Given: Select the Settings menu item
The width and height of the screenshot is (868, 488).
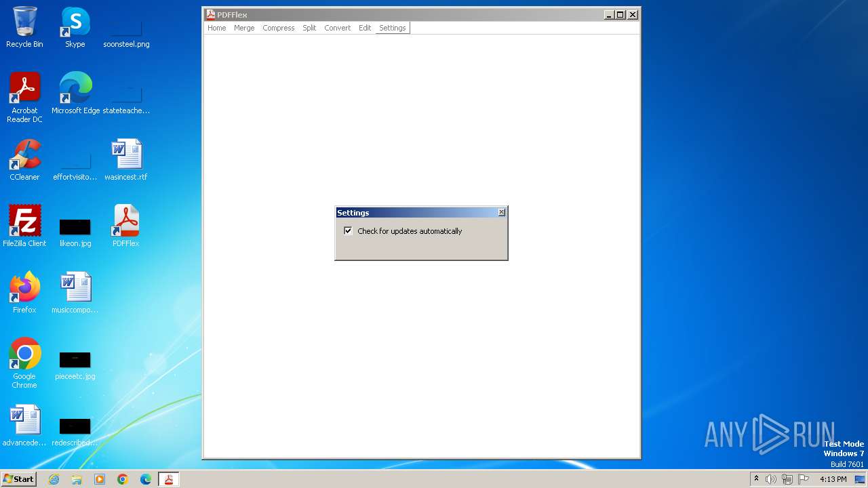Looking at the screenshot, I should point(393,28).
